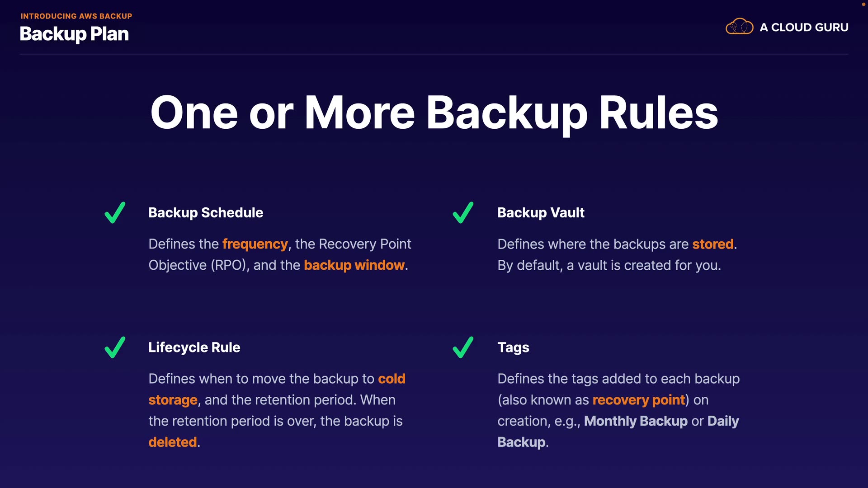Click the highlighted word deleted
The image size is (868, 488).
pos(173,442)
